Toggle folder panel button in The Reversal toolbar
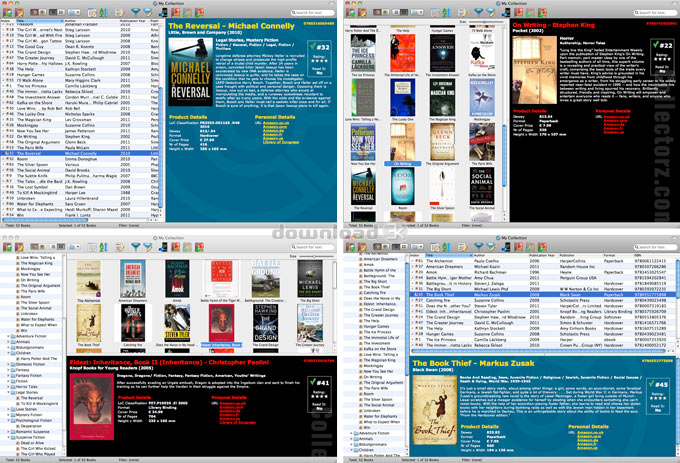 [34, 13]
